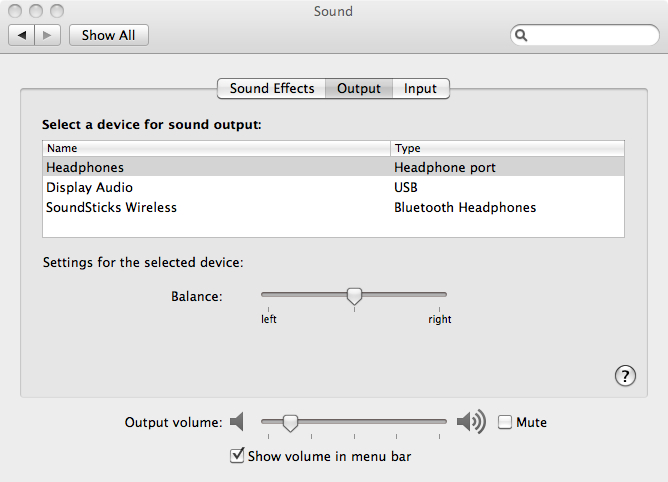
Task: Click the back navigation arrow
Action: pos(21,35)
